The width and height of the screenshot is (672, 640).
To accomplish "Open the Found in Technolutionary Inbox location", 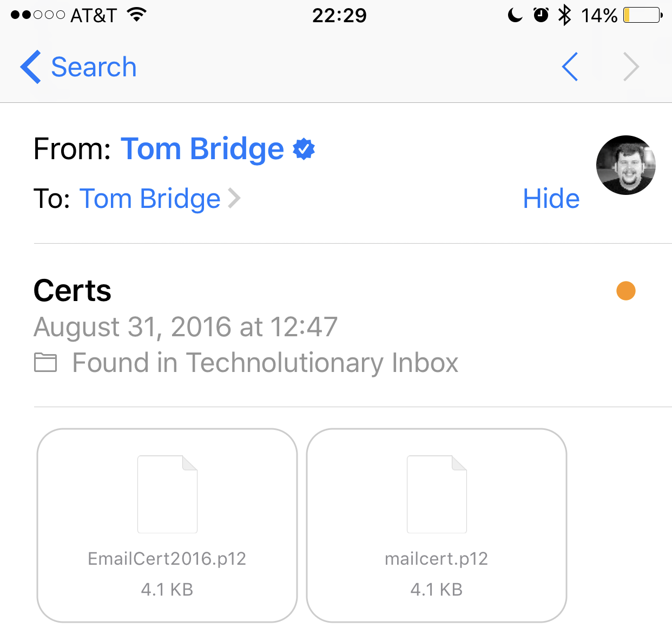I will (x=265, y=363).
